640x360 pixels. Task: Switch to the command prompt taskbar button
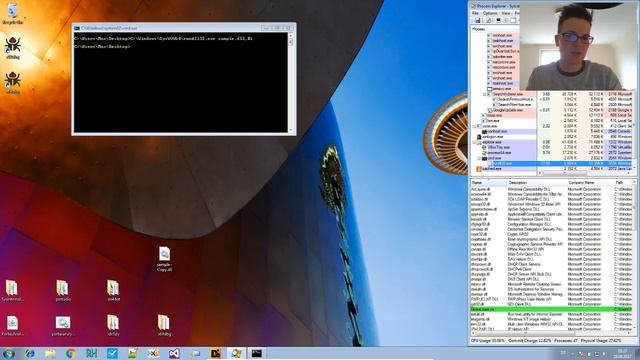[257, 353]
